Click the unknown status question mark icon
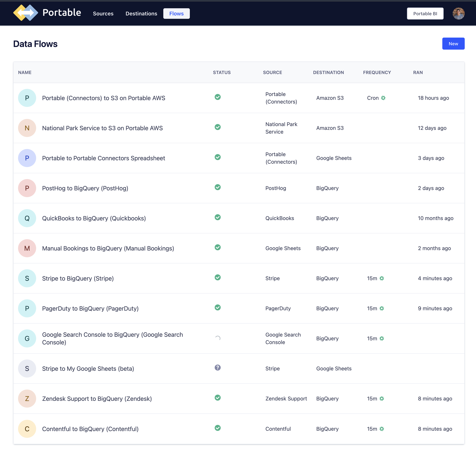 (x=217, y=368)
